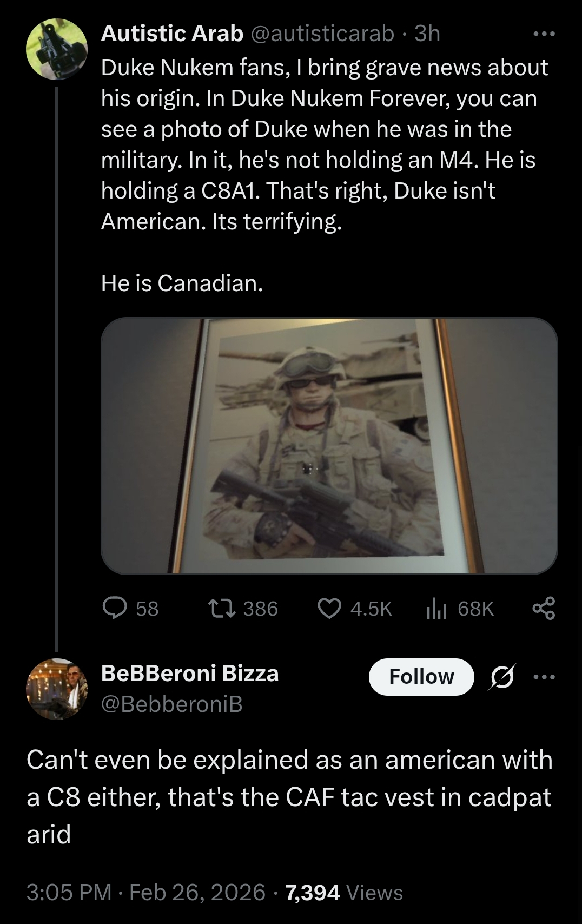Click the 3h timestamp on tweet
582x924 pixels.
pyautogui.click(x=427, y=34)
